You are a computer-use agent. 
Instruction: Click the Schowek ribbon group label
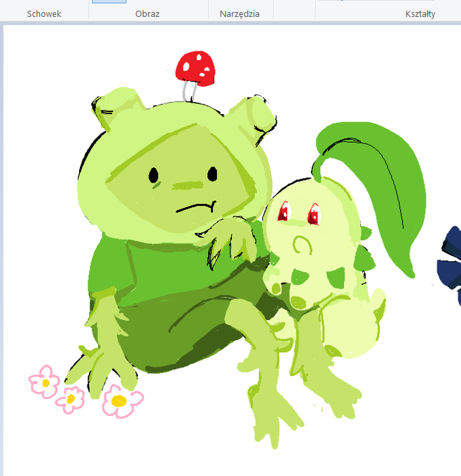coord(44,14)
